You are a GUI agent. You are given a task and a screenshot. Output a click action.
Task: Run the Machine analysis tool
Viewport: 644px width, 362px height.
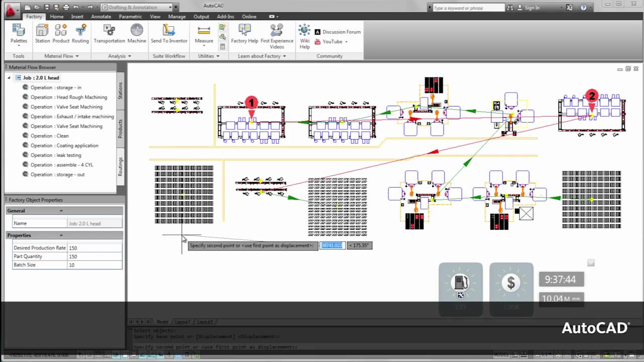coord(137,34)
